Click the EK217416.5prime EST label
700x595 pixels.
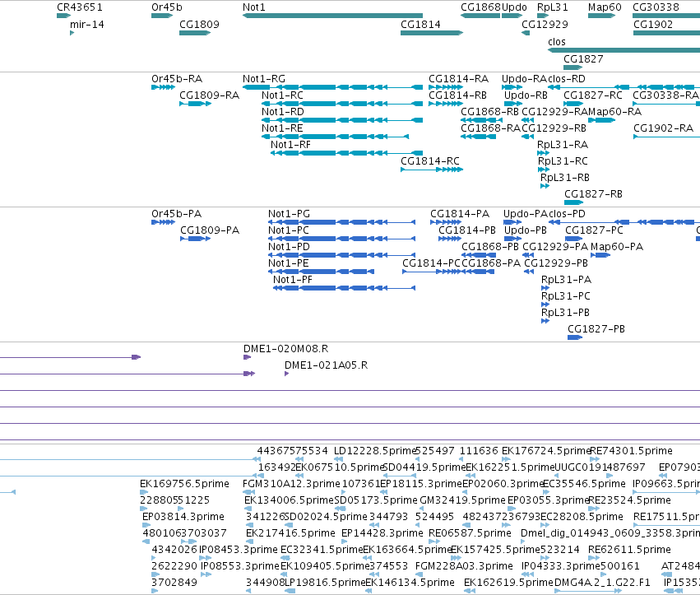click(x=290, y=533)
